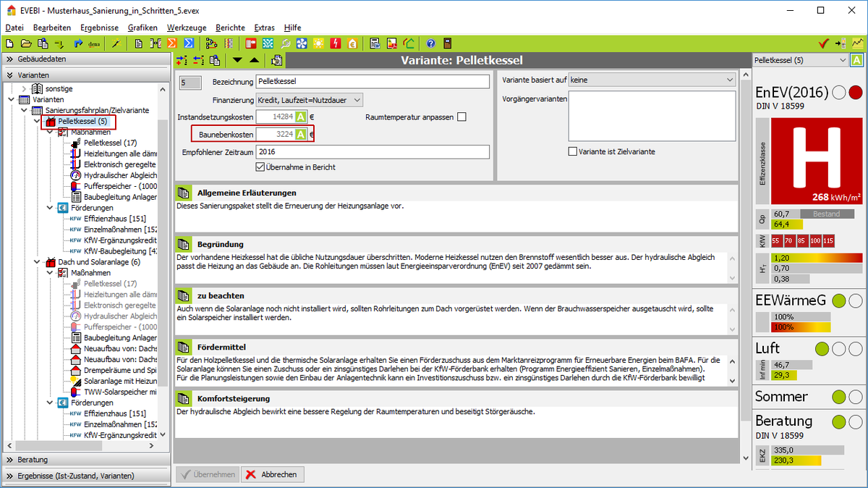
Task: Open the Grafiken menu
Action: click(142, 28)
